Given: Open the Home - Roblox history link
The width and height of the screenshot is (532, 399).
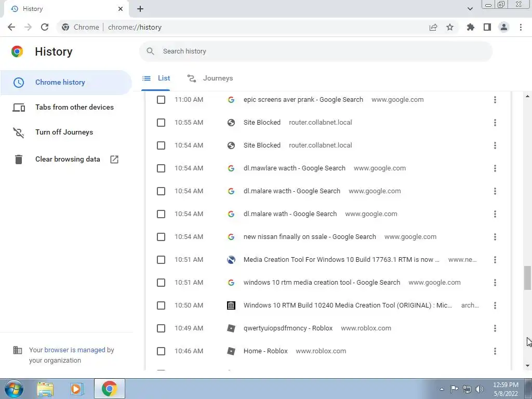Looking at the screenshot, I should pos(265,351).
